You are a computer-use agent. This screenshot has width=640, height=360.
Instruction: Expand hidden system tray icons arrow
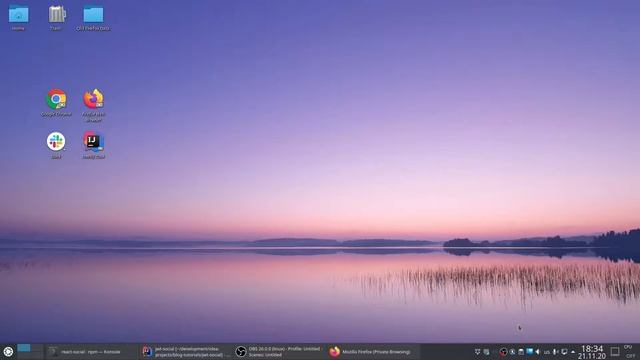pos(573,352)
